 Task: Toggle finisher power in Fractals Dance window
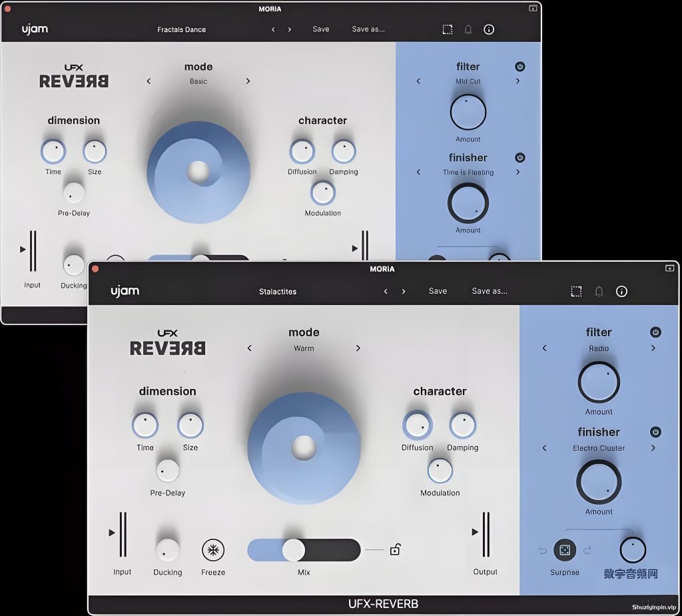pyautogui.click(x=519, y=157)
